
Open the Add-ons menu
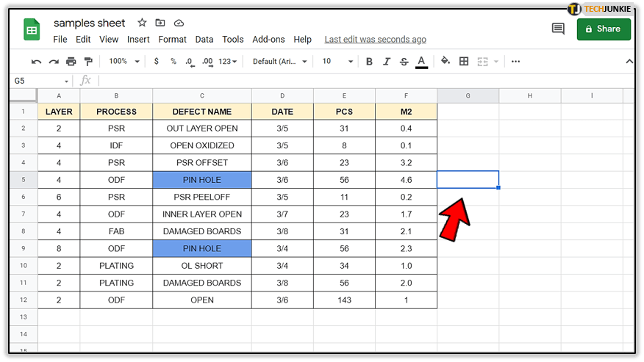pos(268,40)
